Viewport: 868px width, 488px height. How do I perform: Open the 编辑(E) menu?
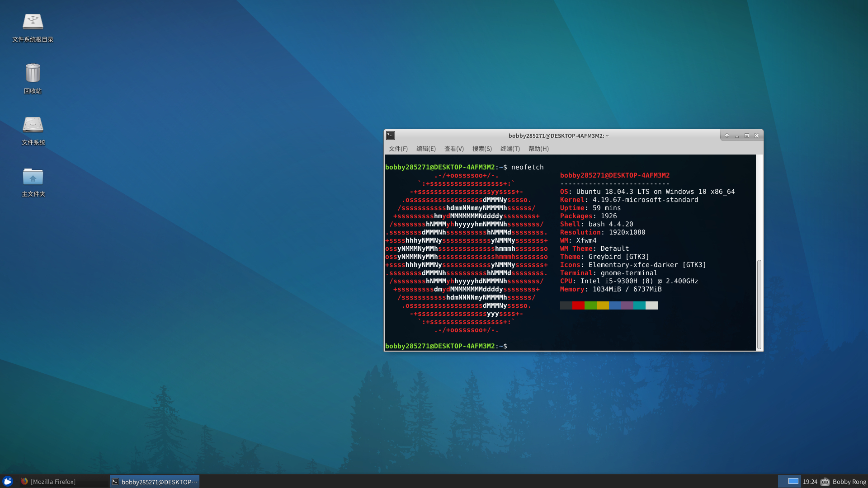coord(426,149)
